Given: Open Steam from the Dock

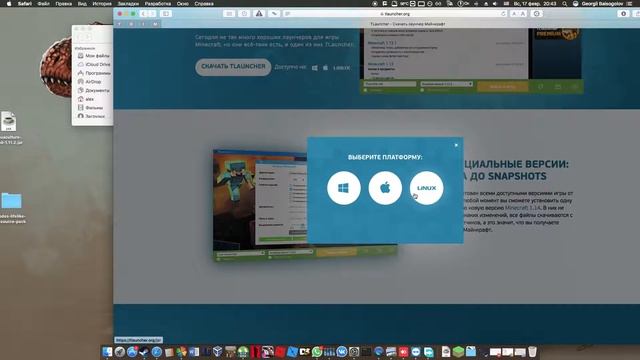Looking at the screenshot, I should pyautogui.click(x=144, y=352).
